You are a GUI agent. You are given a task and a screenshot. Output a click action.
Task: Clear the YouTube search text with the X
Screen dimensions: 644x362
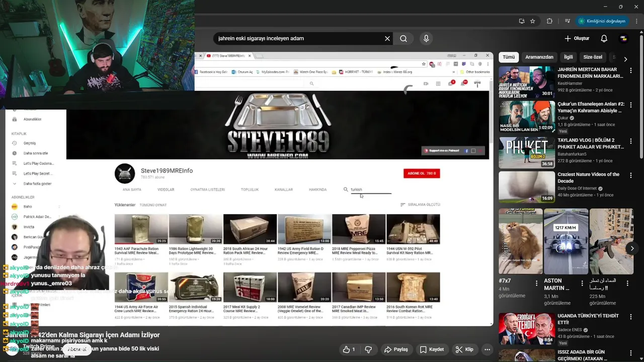pos(387,38)
